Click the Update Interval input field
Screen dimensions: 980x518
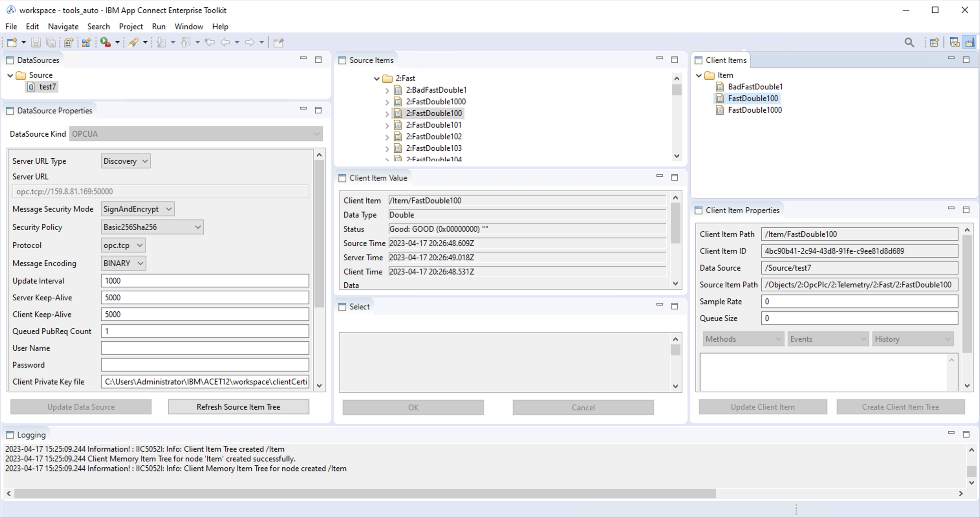tap(205, 281)
